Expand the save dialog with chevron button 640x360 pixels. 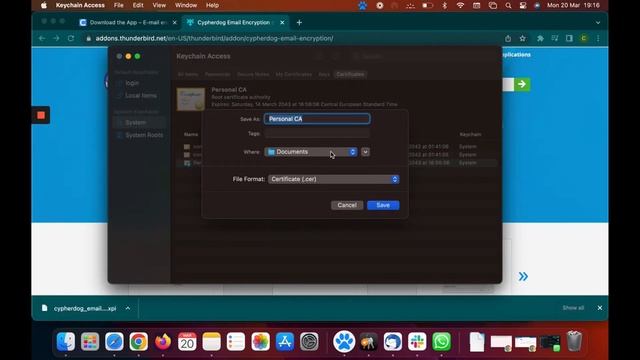tap(365, 152)
